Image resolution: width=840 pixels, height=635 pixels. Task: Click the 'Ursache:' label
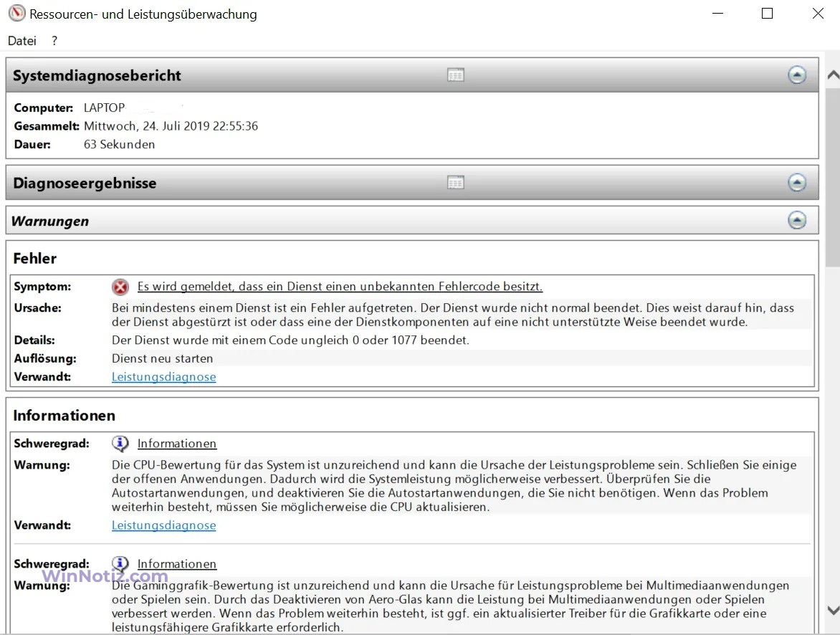[37, 308]
